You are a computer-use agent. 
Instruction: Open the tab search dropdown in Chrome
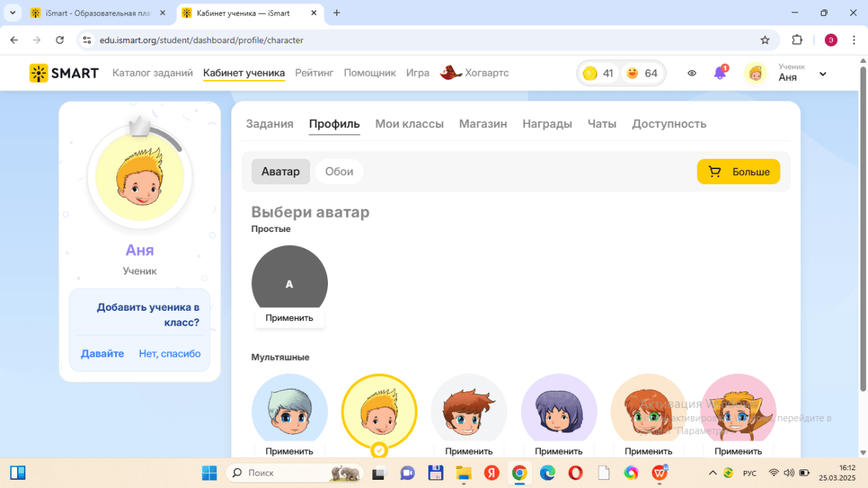[x=12, y=13]
